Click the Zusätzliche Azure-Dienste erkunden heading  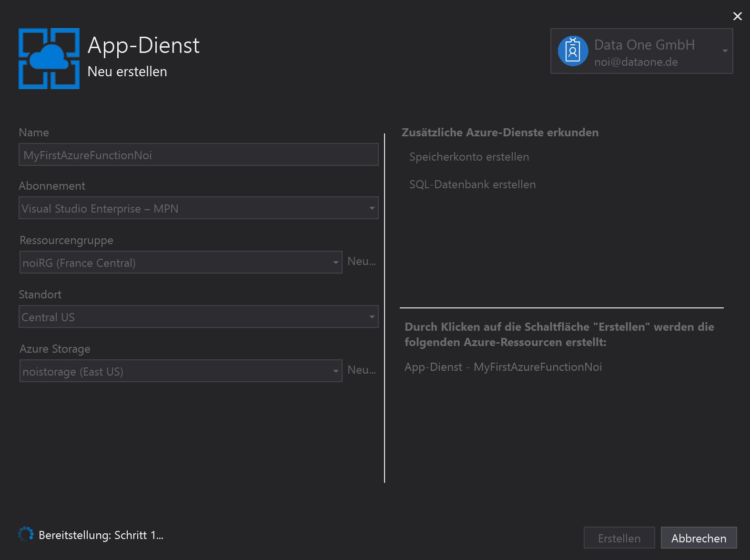[500, 132]
